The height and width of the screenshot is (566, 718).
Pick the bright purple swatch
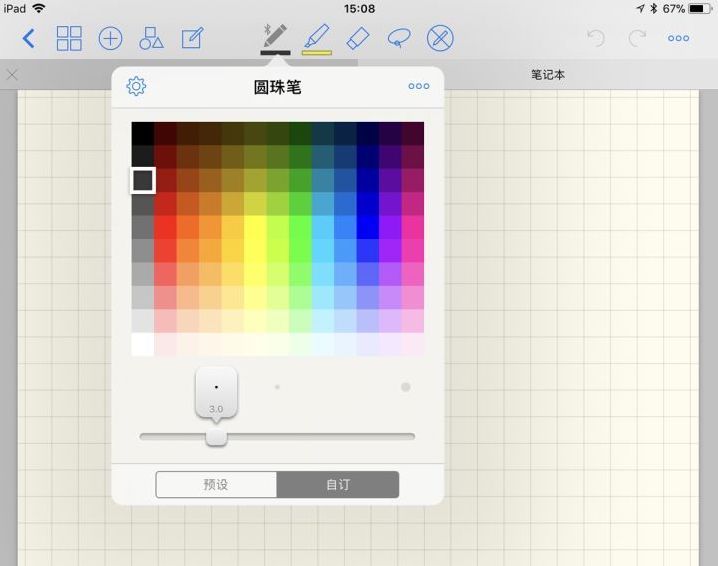pos(390,227)
